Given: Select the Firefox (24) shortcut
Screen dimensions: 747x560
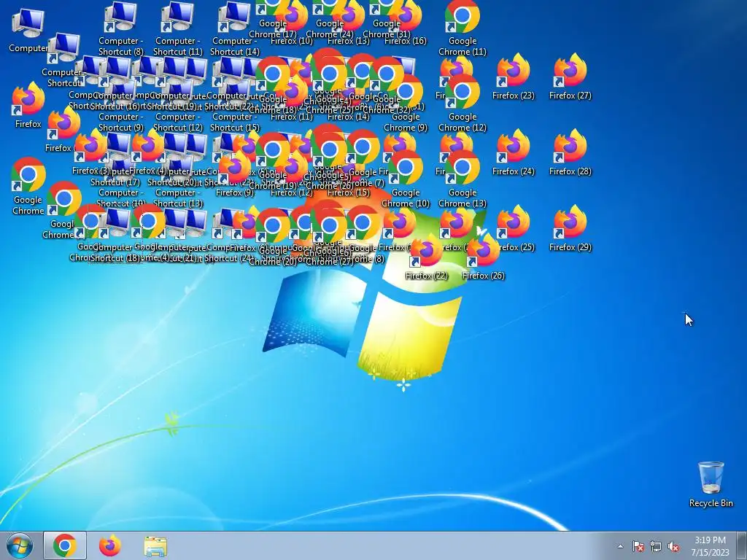Looking at the screenshot, I should tap(513, 153).
